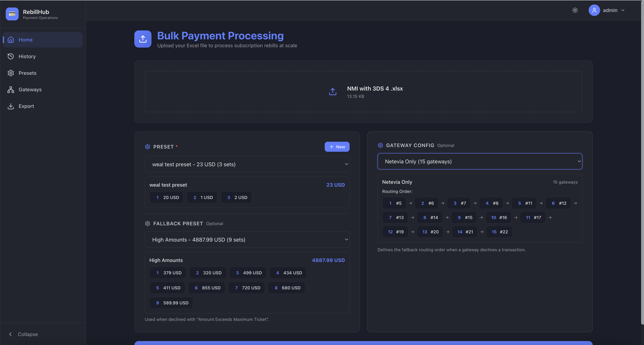
Task: Click the 1 USD preset set chip
Action: click(x=202, y=197)
